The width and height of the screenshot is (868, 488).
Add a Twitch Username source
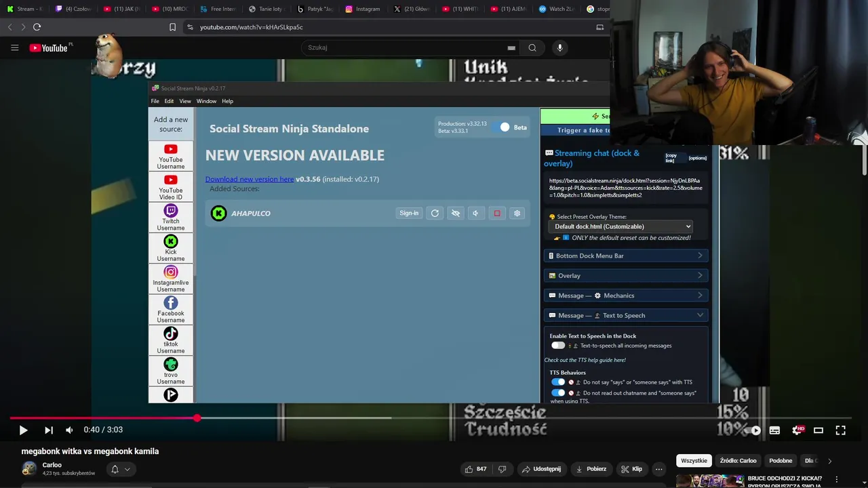(171, 218)
